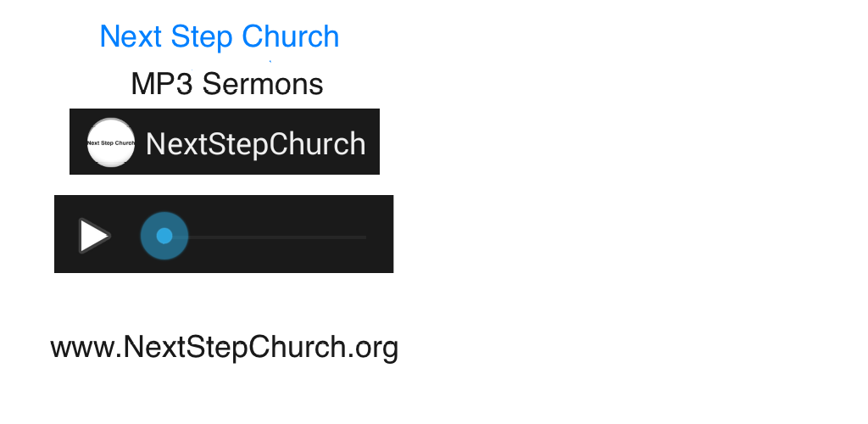The image size is (868, 424).
Task: Seek to the far end of the audio track
Action: pyautogui.click(x=363, y=237)
